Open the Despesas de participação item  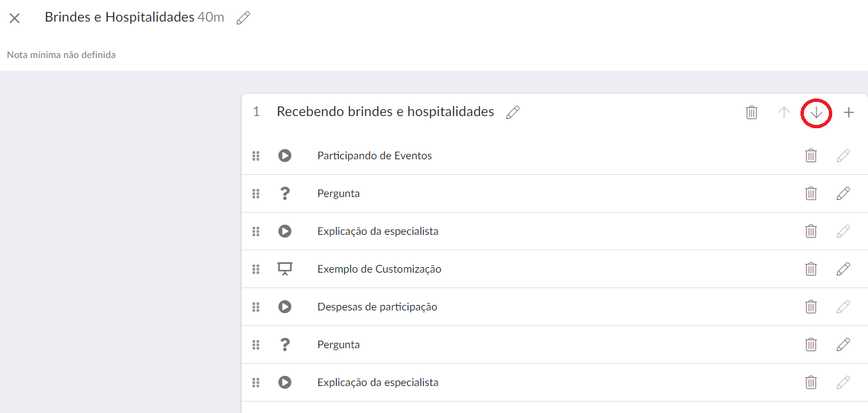pos(377,307)
